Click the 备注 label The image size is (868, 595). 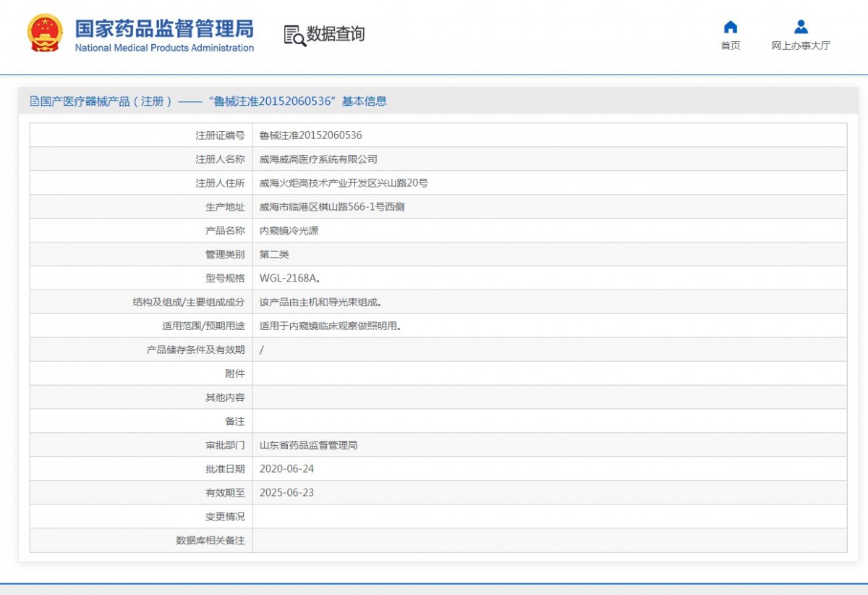click(x=235, y=422)
